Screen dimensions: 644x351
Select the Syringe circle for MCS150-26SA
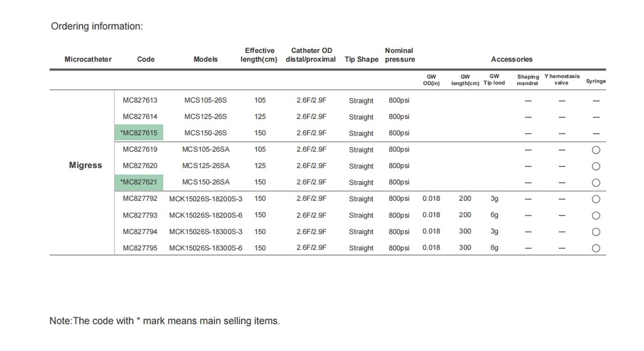click(x=596, y=183)
